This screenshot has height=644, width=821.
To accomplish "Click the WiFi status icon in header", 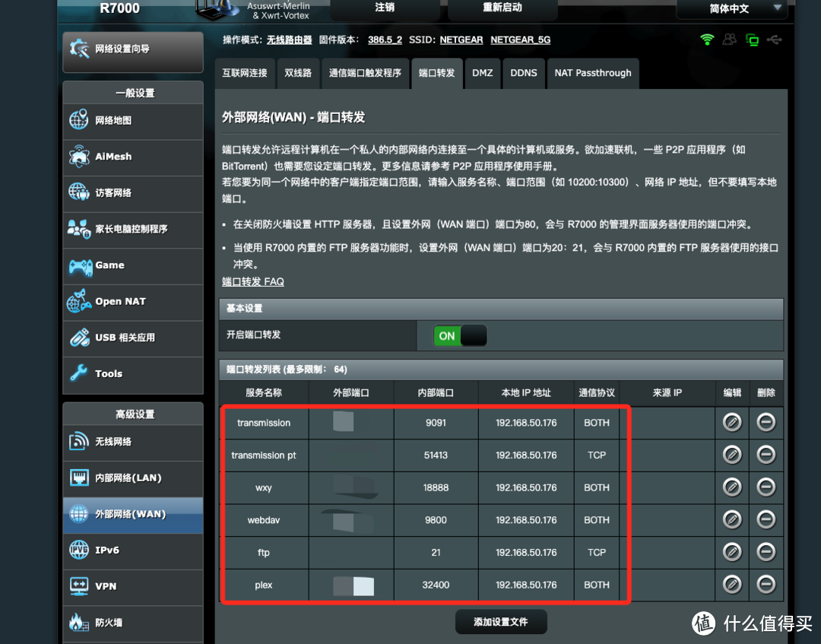I will (707, 40).
